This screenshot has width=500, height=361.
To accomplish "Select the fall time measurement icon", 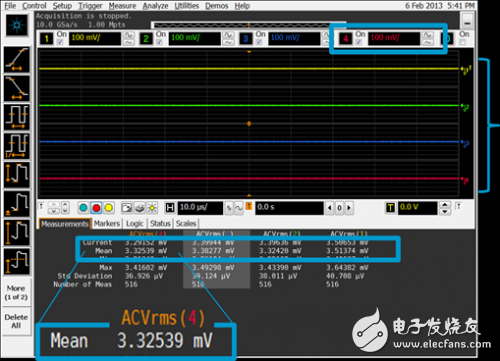I will (17, 89).
